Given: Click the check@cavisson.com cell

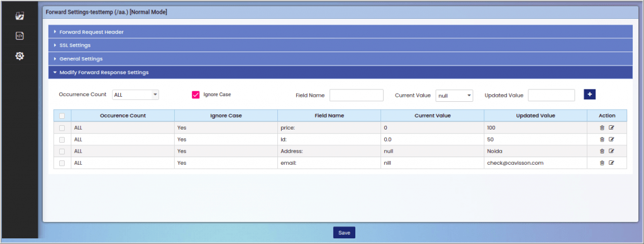Looking at the screenshot, I should [x=536, y=163].
